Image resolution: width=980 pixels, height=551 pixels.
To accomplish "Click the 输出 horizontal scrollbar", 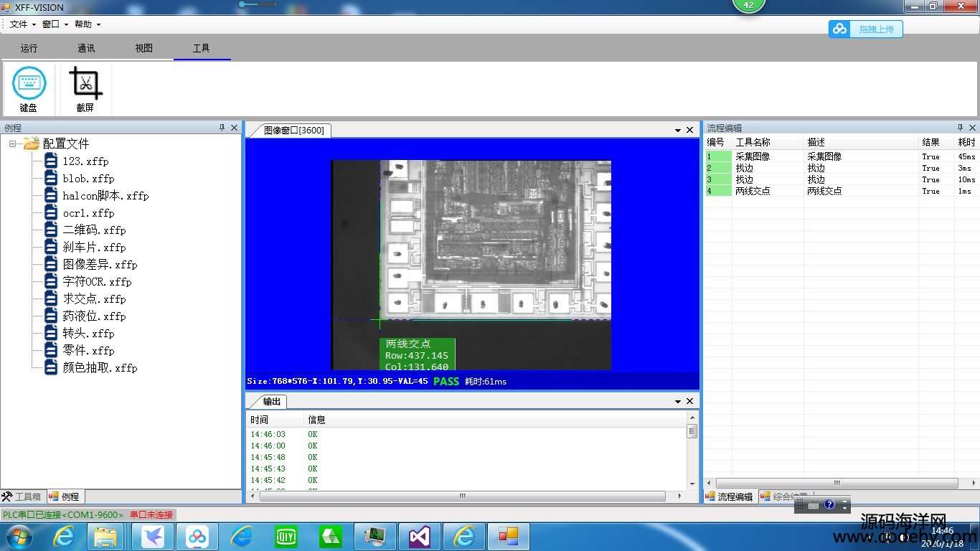I will [466, 496].
